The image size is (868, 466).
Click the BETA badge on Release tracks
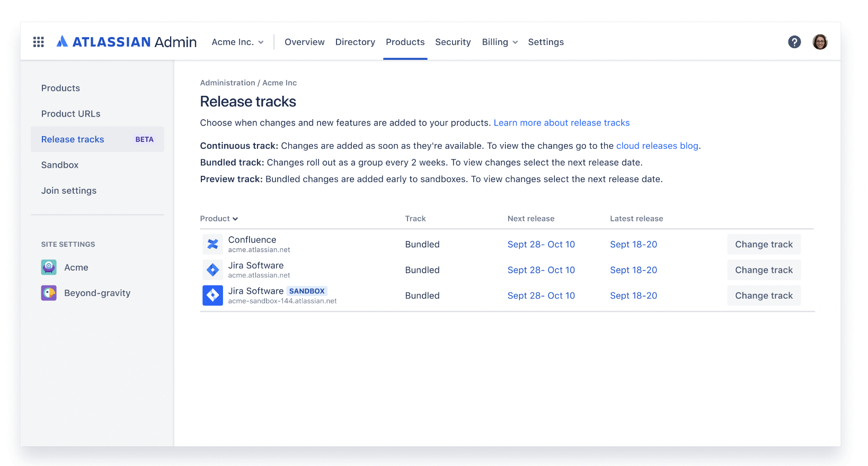click(144, 139)
